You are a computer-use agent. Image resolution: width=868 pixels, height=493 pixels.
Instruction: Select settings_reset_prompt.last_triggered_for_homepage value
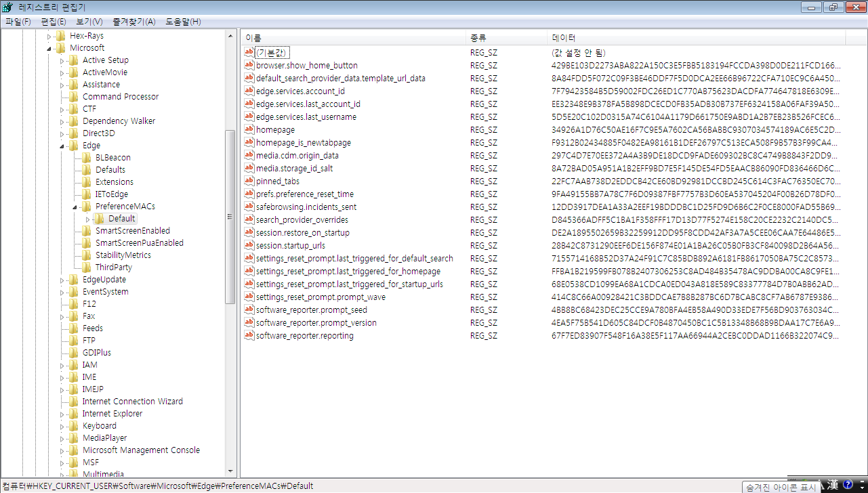click(348, 271)
